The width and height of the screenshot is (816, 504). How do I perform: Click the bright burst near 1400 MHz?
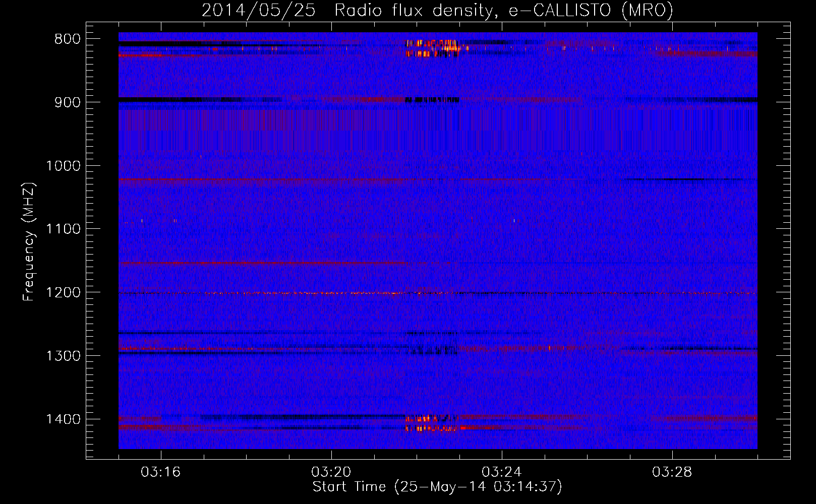[x=431, y=423]
